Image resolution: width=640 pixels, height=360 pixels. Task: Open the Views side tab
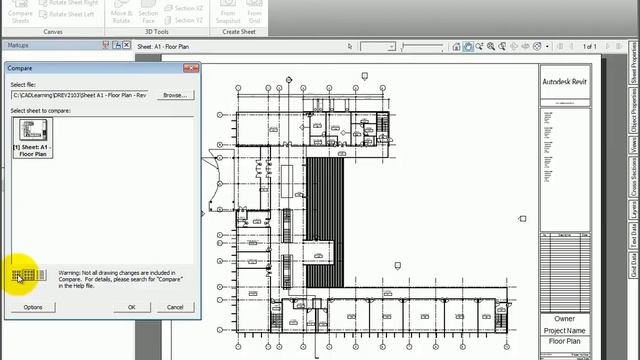(x=633, y=145)
